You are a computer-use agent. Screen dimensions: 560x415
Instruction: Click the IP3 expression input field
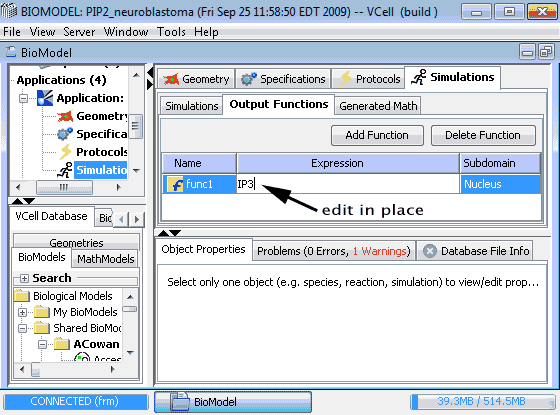[348, 184]
